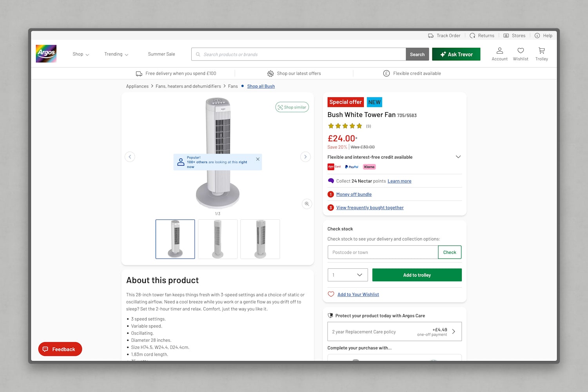Open the Account icon
Image resolution: width=588 pixels, height=392 pixels.
(x=499, y=54)
